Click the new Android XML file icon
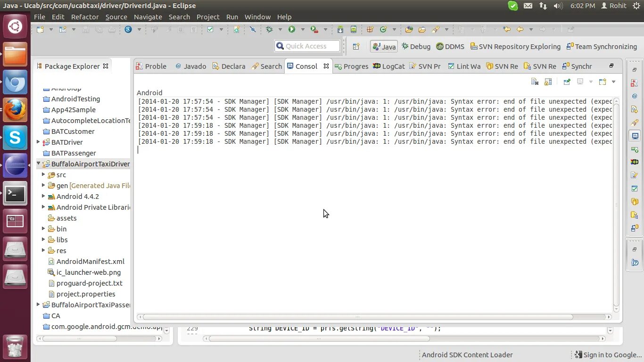644x362 pixels. coord(237,29)
